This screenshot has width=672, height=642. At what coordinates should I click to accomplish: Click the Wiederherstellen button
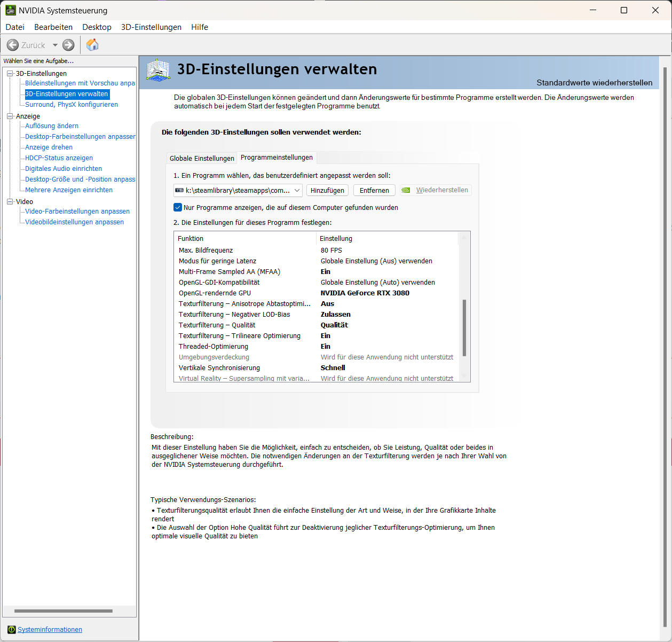(436, 190)
